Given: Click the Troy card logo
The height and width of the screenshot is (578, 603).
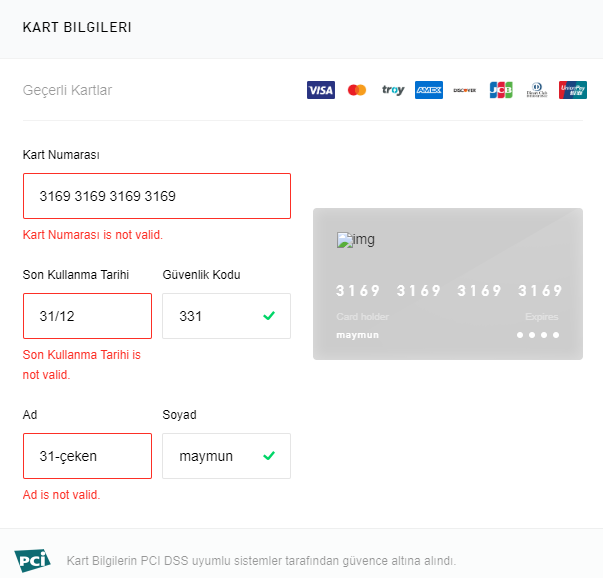Looking at the screenshot, I should pyautogui.click(x=393, y=90).
